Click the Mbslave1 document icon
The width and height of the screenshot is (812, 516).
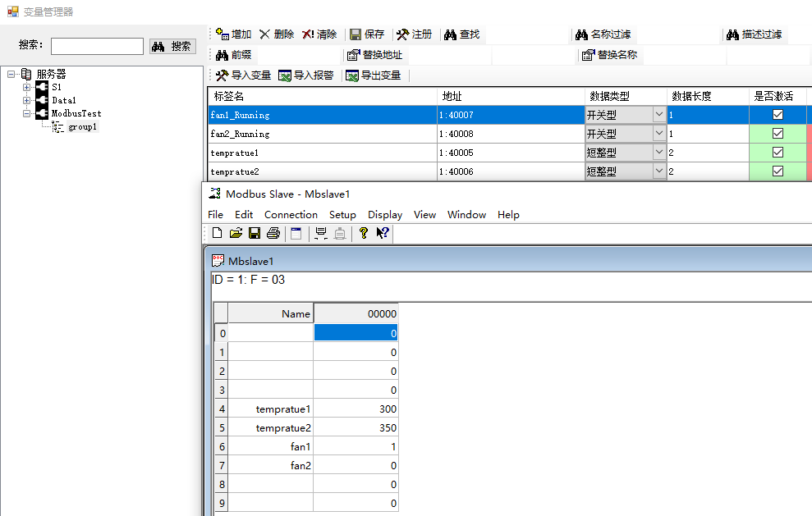point(218,261)
